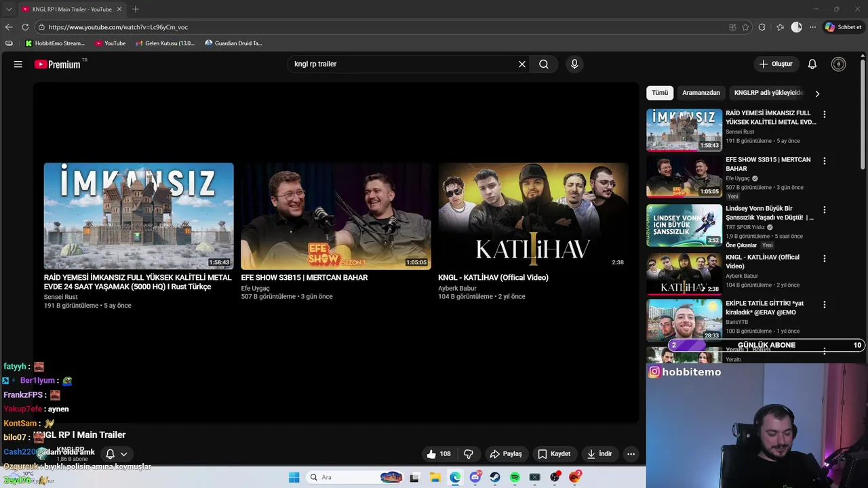Share the video using Paylaş
Screen dimensions: 868x488
(x=506, y=454)
